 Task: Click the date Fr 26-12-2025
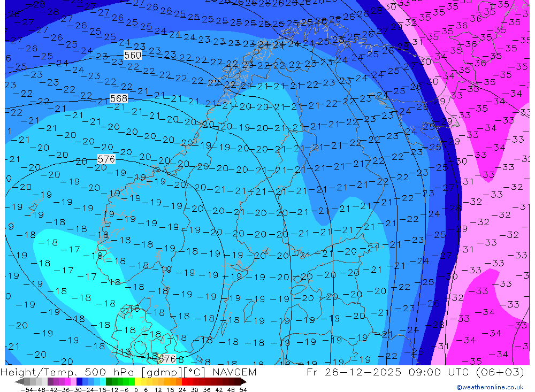[354, 372]
